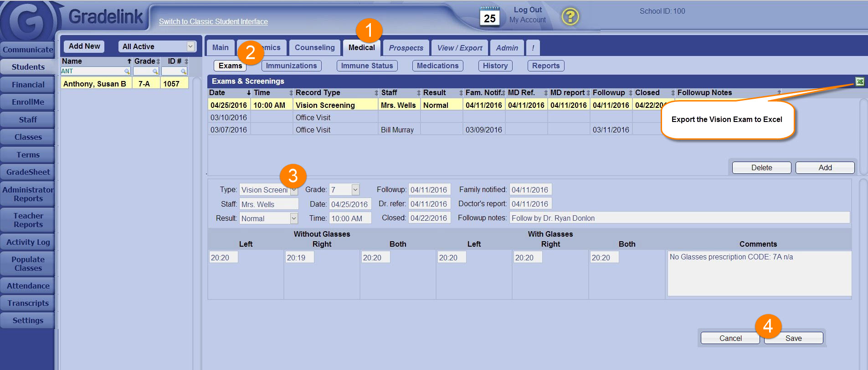
Task: Switch to the Counseling tab
Action: [314, 47]
